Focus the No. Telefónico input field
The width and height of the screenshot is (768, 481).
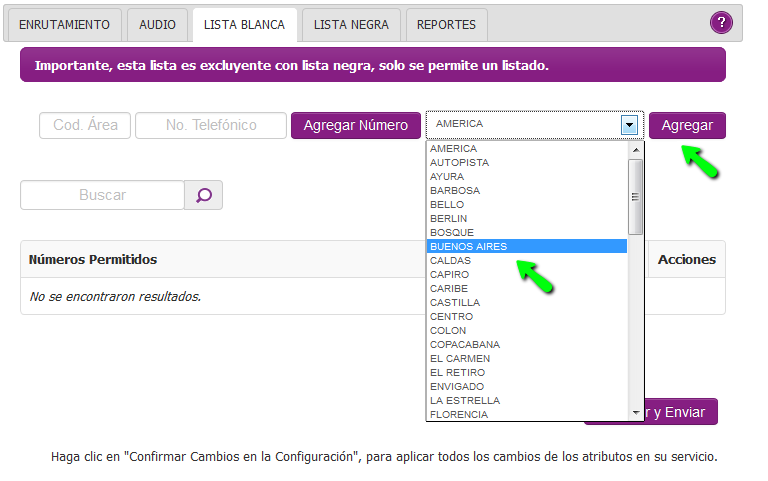[x=211, y=125]
